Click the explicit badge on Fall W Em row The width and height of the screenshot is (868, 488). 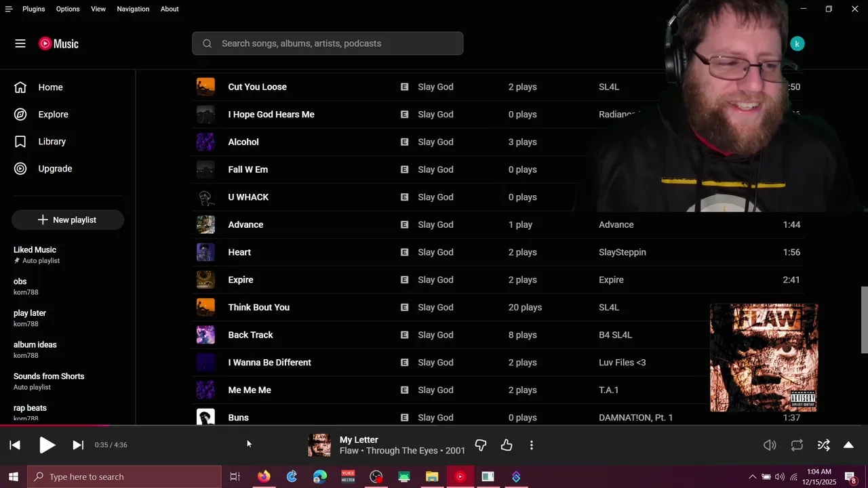404,169
